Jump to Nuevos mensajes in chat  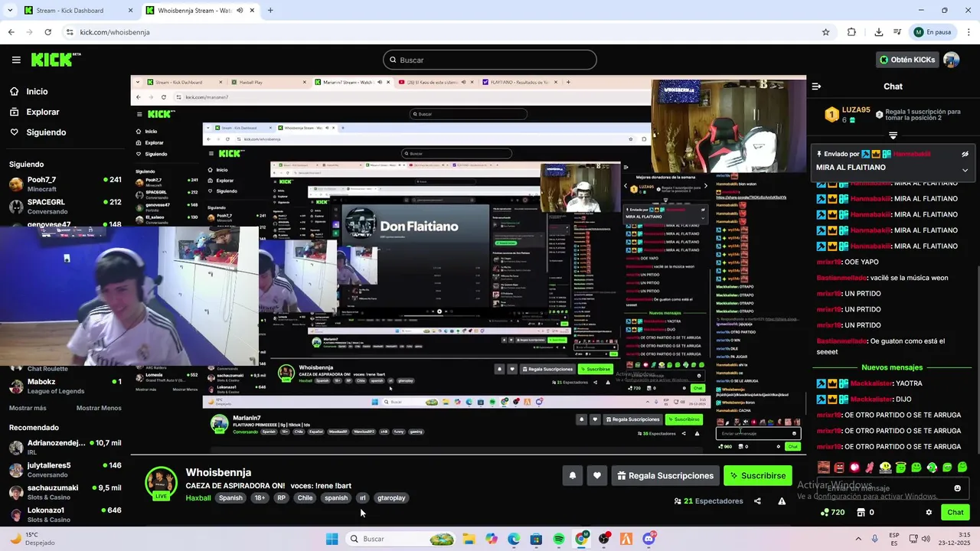(892, 367)
